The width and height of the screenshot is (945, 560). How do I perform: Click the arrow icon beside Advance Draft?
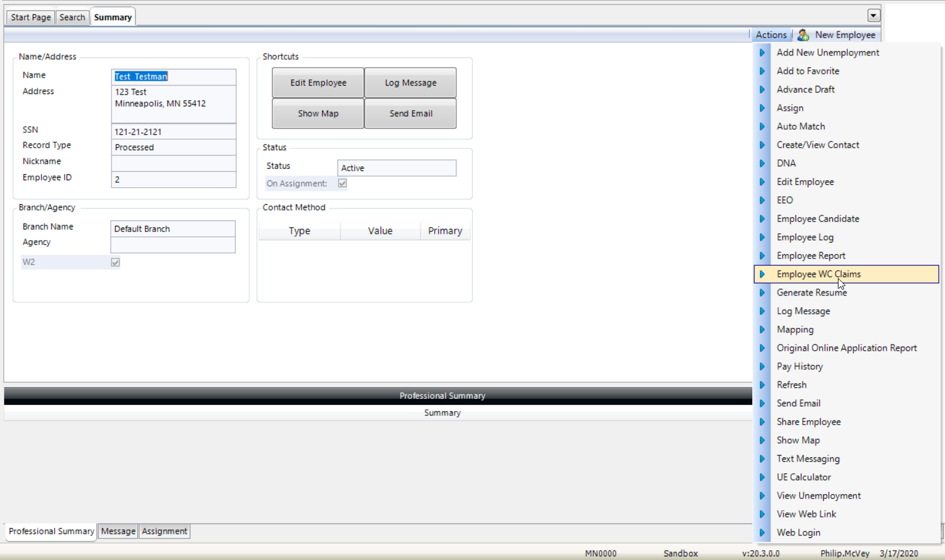(x=762, y=90)
